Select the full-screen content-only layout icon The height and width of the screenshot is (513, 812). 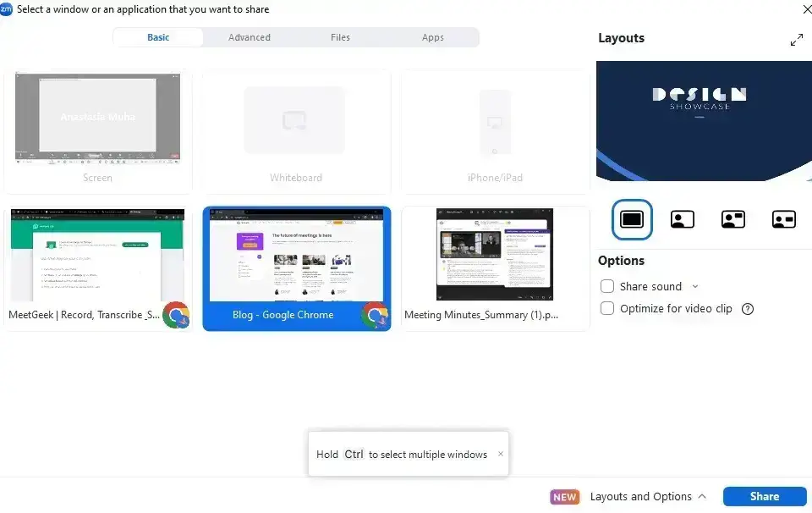(632, 219)
